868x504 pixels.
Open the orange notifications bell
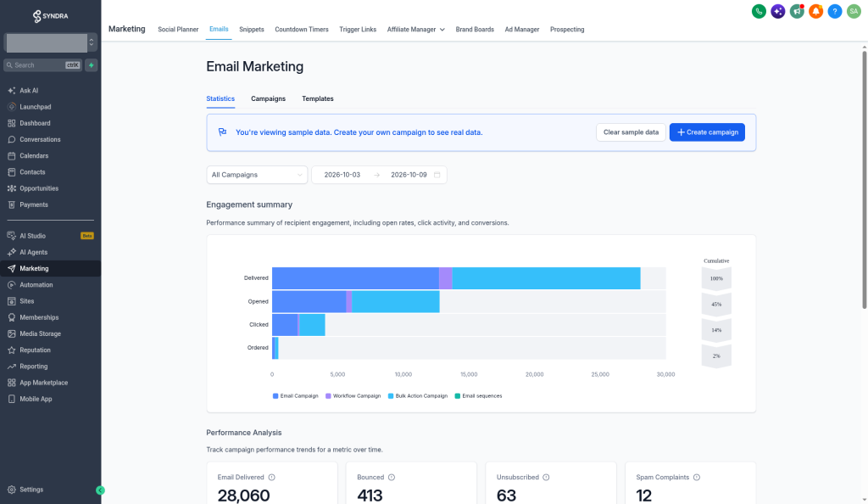816,11
